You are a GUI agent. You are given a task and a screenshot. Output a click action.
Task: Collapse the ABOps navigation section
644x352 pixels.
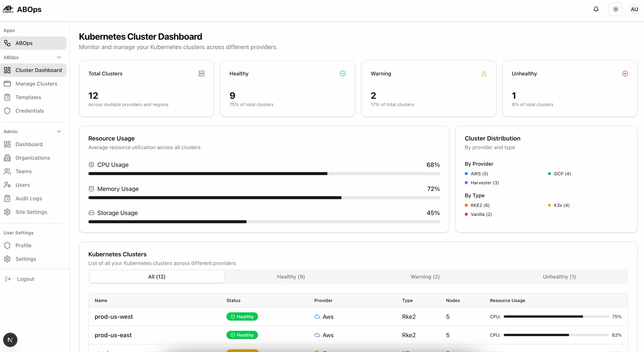(x=59, y=57)
